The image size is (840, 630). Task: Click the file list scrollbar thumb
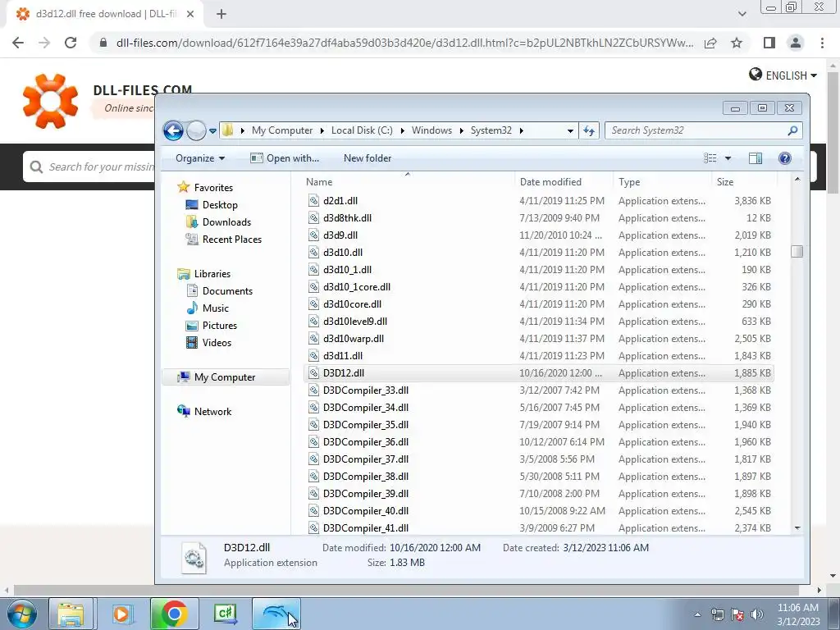tap(797, 251)
